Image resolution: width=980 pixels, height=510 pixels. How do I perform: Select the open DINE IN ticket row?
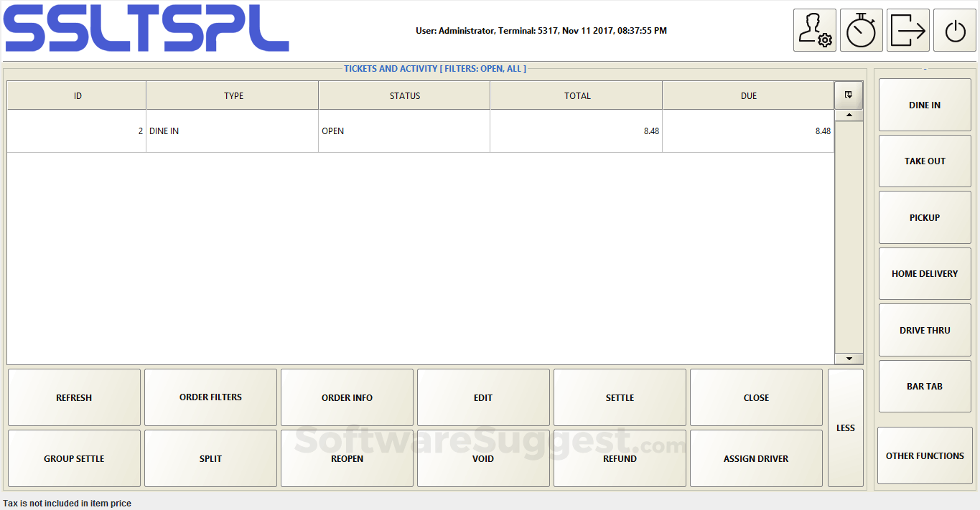point(403,131)
